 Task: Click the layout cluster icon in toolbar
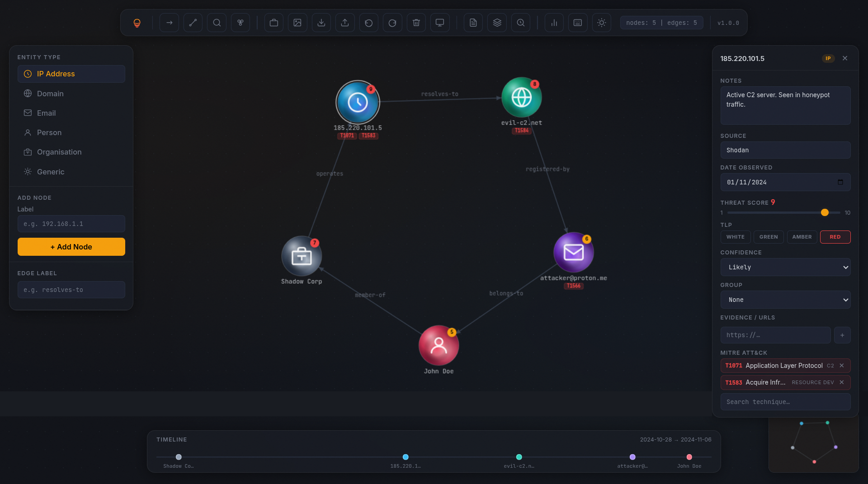(241, 23)
